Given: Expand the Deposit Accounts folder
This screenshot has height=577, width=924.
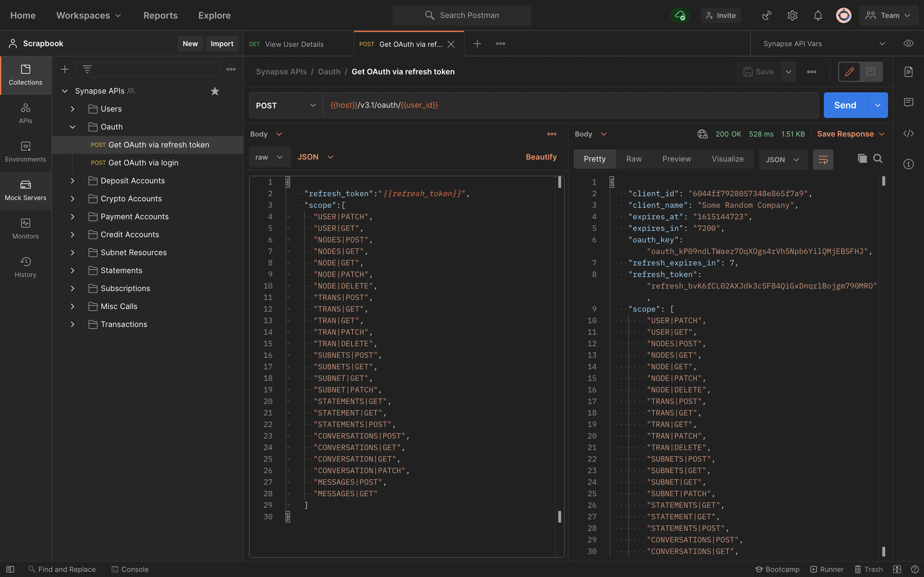Looking at the screenshot, I should point(73,180).
